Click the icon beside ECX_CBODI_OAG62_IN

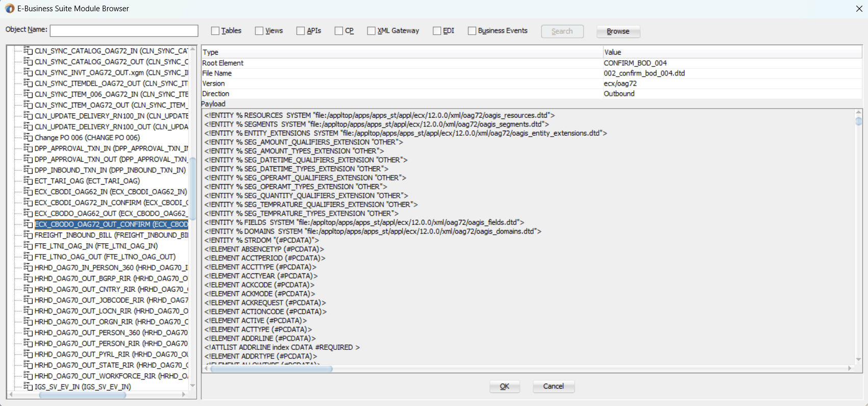coord(29,191)
